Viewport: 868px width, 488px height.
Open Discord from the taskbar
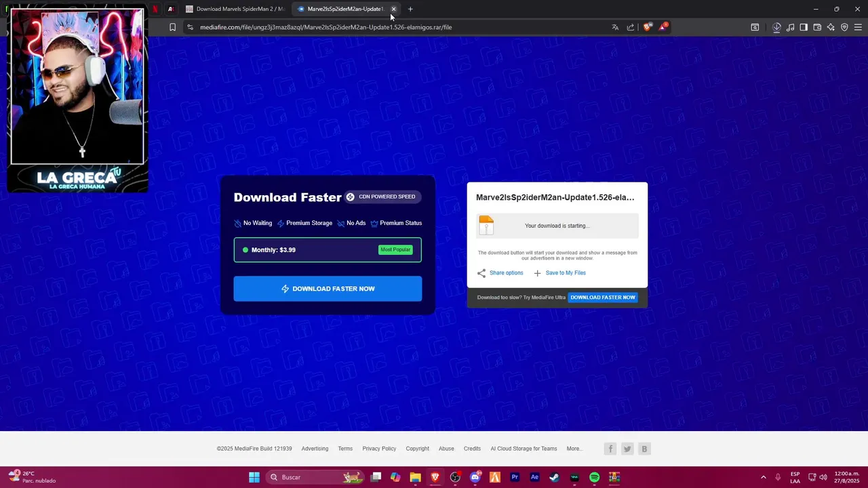click(x=475, y=477)
